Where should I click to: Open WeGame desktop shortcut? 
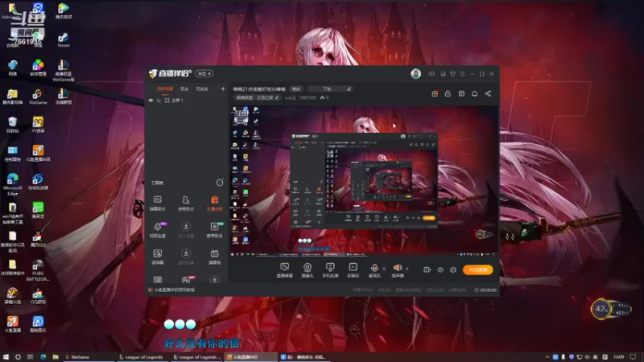[x=38, y=97]
